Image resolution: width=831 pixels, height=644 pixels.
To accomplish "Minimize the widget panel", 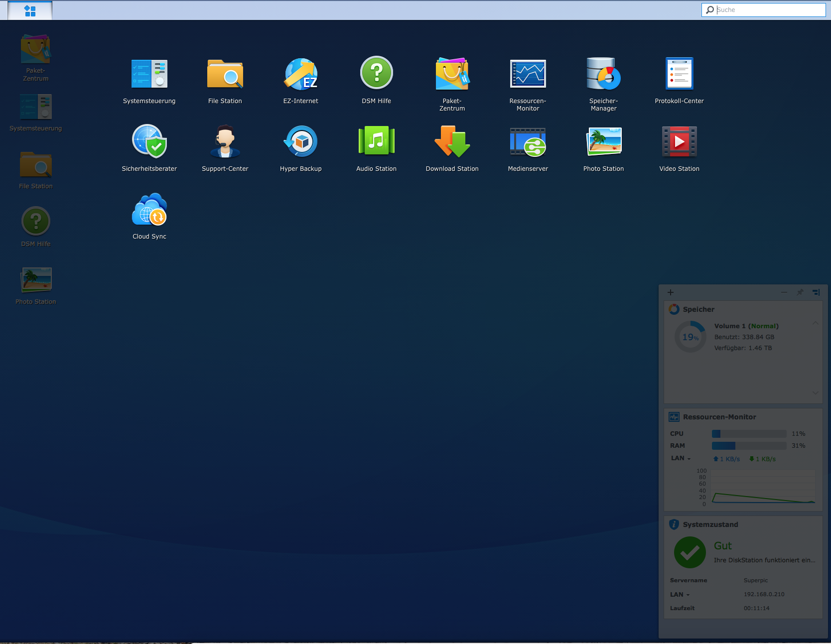I will tap(784, 292).
